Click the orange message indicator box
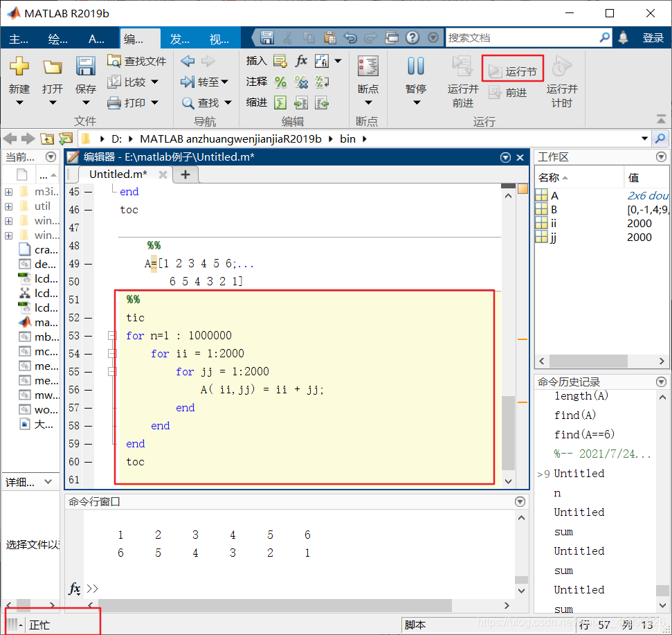672x635 pixels. [523, 188]
